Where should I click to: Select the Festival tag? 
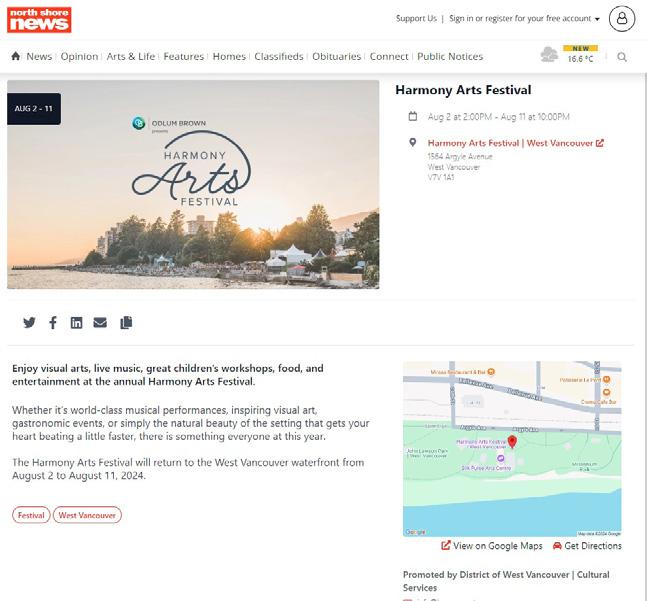coord(31,515)
